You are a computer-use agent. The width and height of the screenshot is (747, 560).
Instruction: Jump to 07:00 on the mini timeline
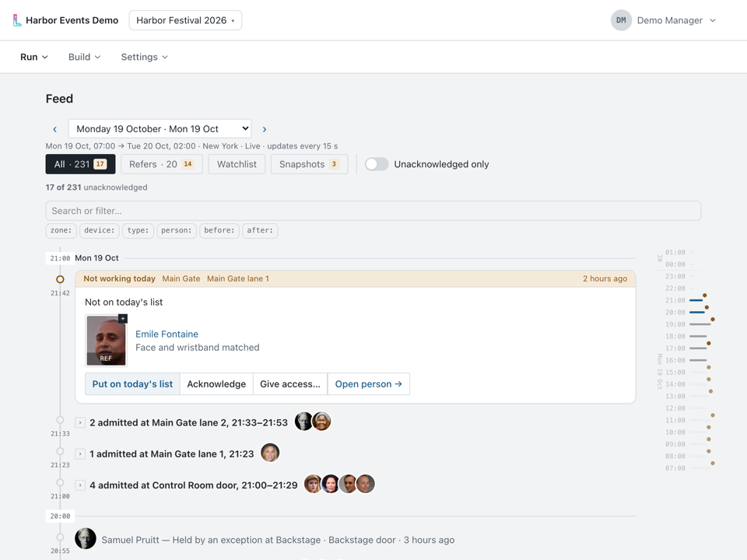(675, 468)
